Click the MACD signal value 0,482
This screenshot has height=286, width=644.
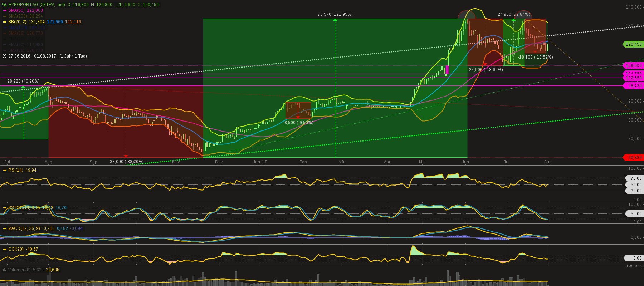[62, 228]
